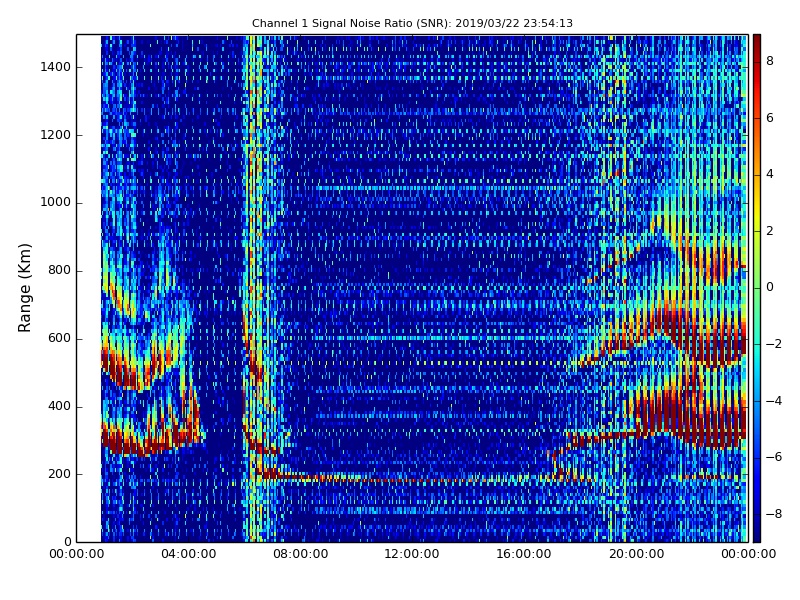Click the colorbar label 0
Viewport: 800px width, 600px height.
click(770, 287)
